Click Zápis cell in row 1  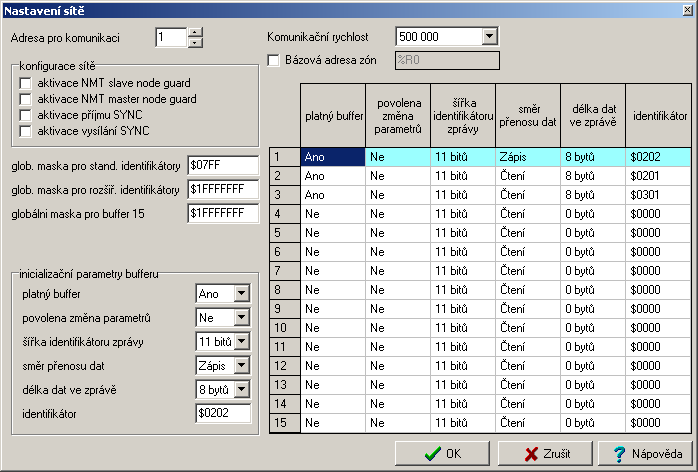coord(528,157)
